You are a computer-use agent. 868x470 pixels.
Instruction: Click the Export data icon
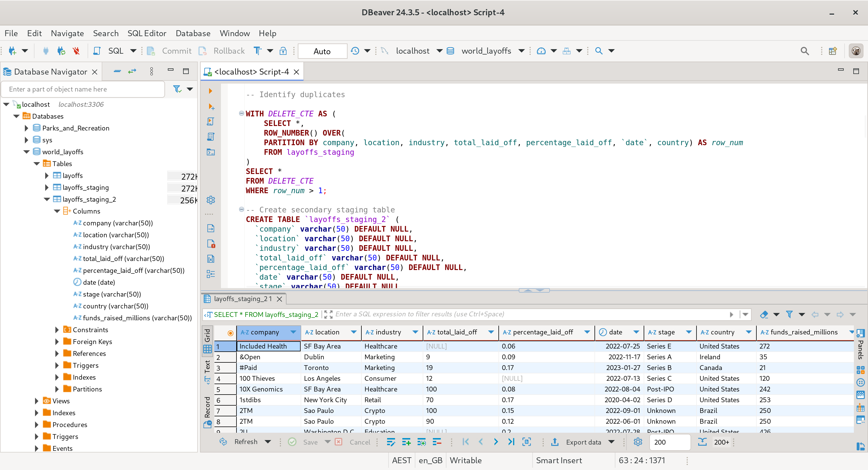tap(555, 442)
